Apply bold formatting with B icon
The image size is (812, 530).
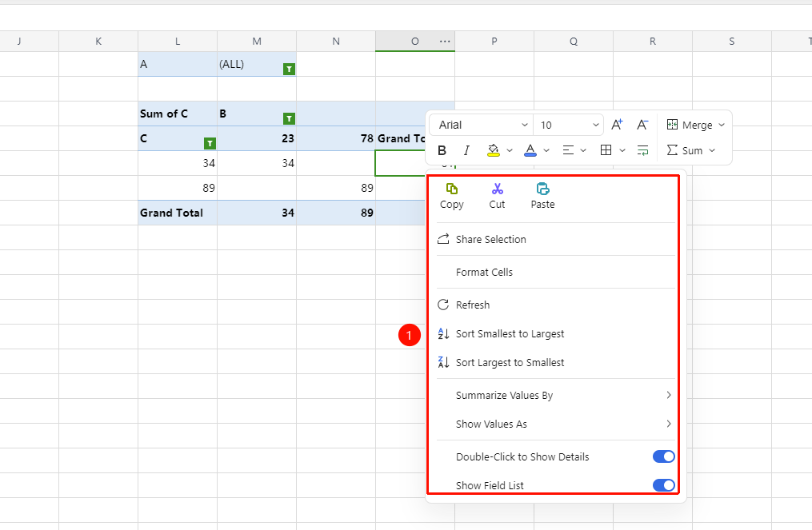(442, 150)
